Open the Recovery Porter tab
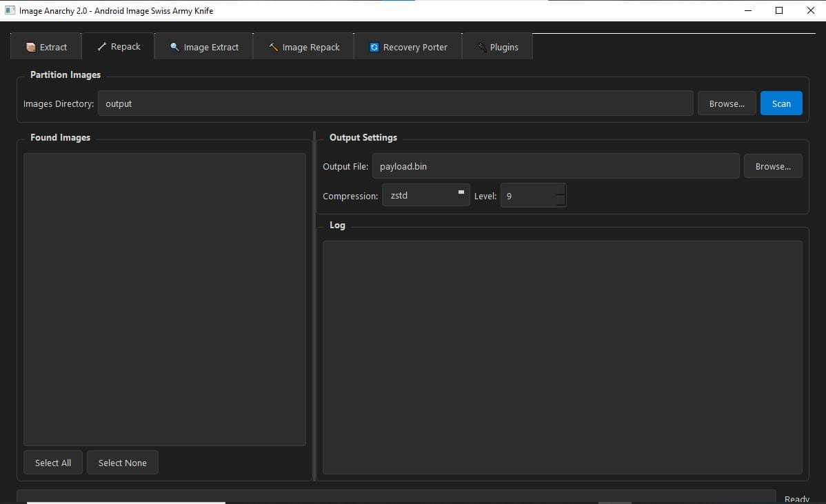The height and width of the screenshot is (504, 826). [x=407, y=47]
